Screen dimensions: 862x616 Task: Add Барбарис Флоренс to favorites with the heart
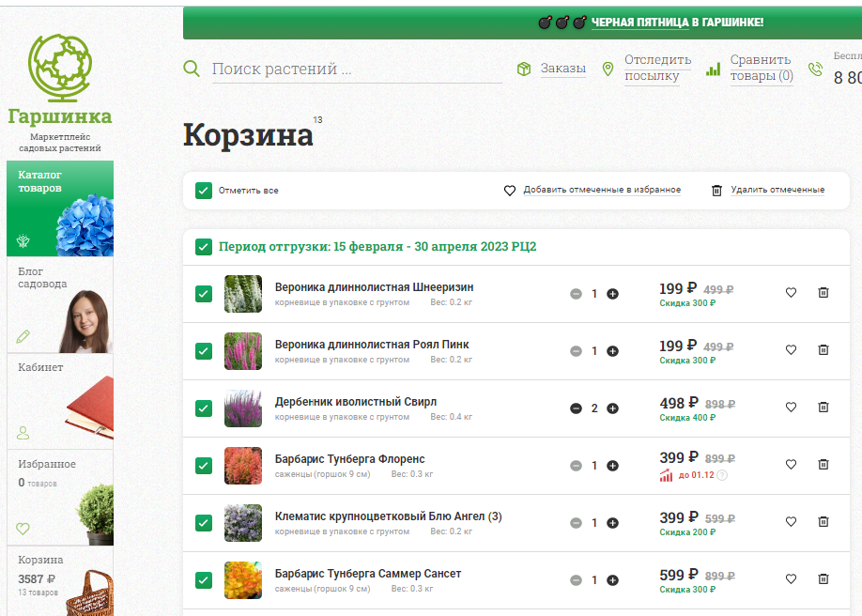[x=791, y=464]
